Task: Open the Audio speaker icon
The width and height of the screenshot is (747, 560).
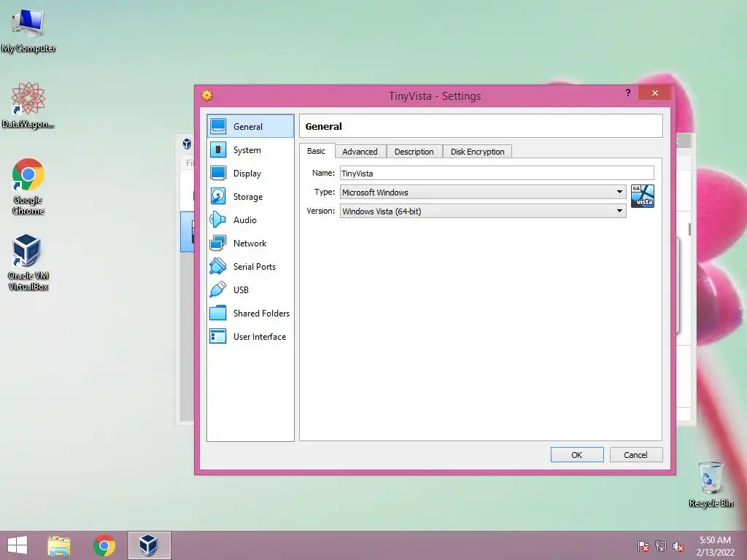Action: (x=218, y=219)
